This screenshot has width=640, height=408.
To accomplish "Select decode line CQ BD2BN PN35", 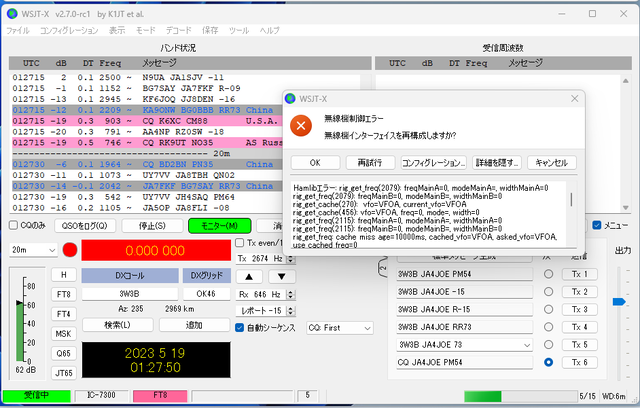I will point(147,164).
